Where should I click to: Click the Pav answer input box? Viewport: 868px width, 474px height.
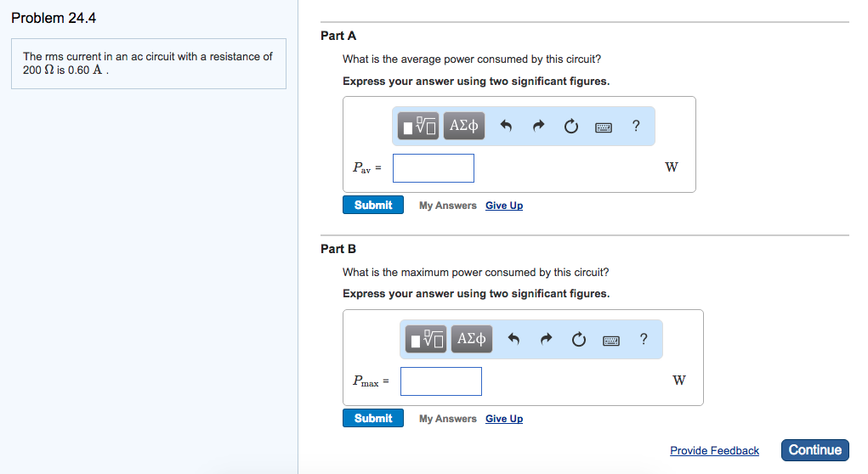pyautogui.click(x=434, y=168)
